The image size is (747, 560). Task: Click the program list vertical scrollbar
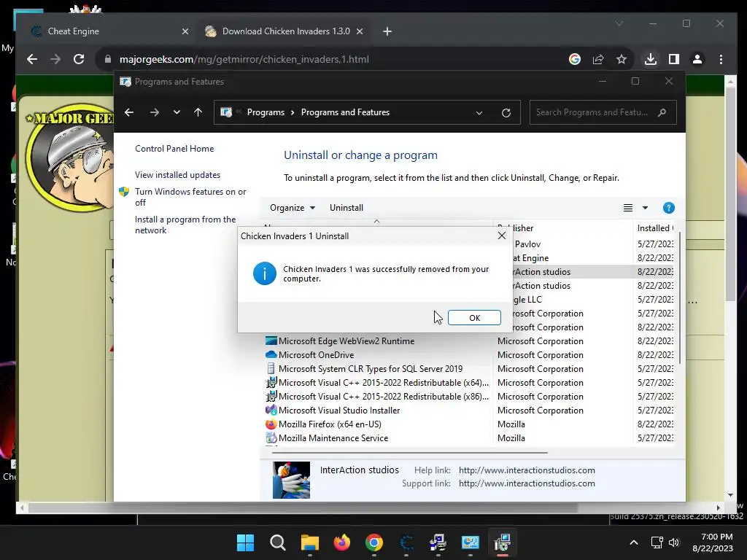coord(679,298)
